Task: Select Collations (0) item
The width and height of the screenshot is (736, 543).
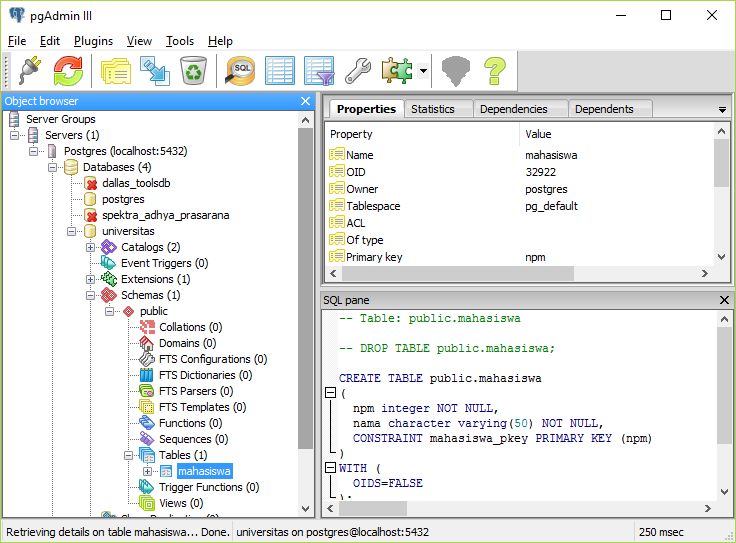Action: pyautogui.click(x=191, y=327)
